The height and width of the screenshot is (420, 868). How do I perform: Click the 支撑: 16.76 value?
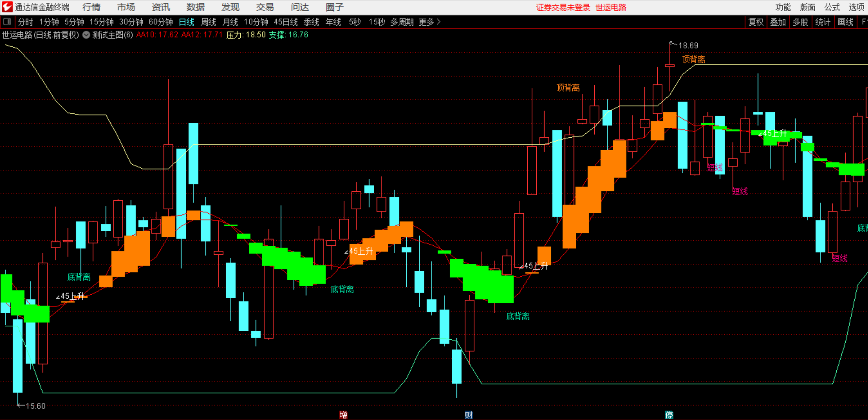point(288,35)
